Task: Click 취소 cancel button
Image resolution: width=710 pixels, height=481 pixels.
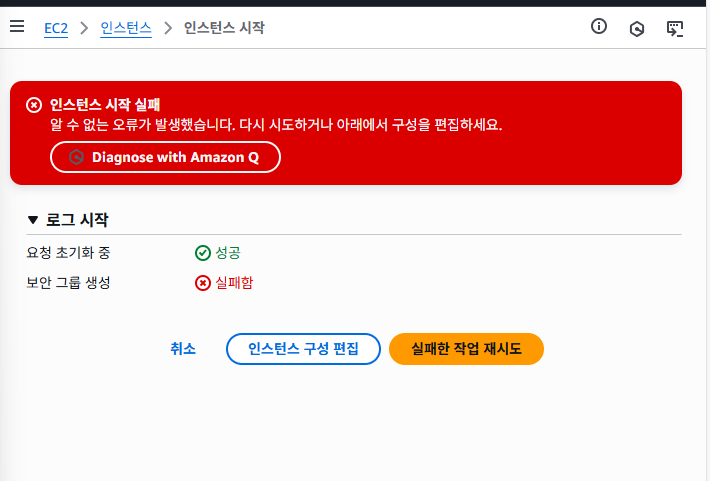Action: click(x=183, y=349)
